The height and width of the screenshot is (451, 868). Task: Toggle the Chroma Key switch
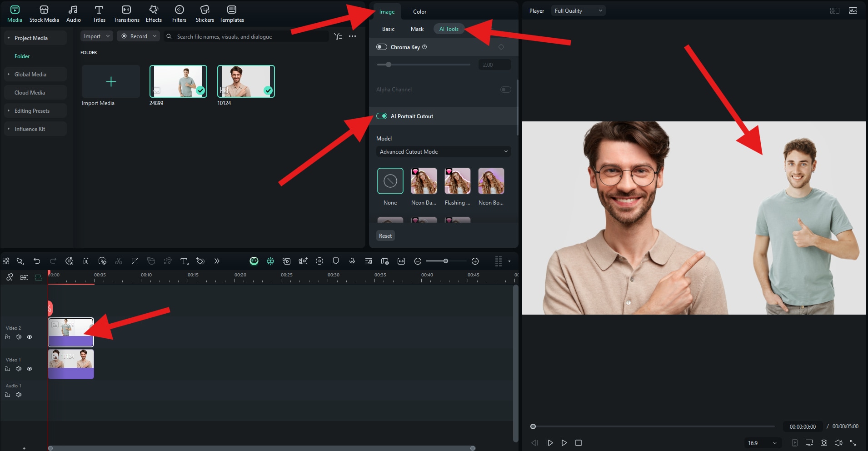click(382, 47)
